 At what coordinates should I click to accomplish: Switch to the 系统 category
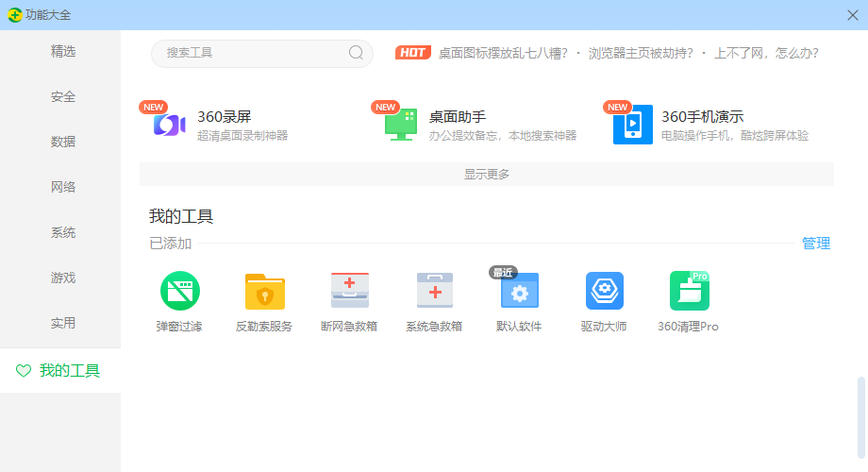63,232
